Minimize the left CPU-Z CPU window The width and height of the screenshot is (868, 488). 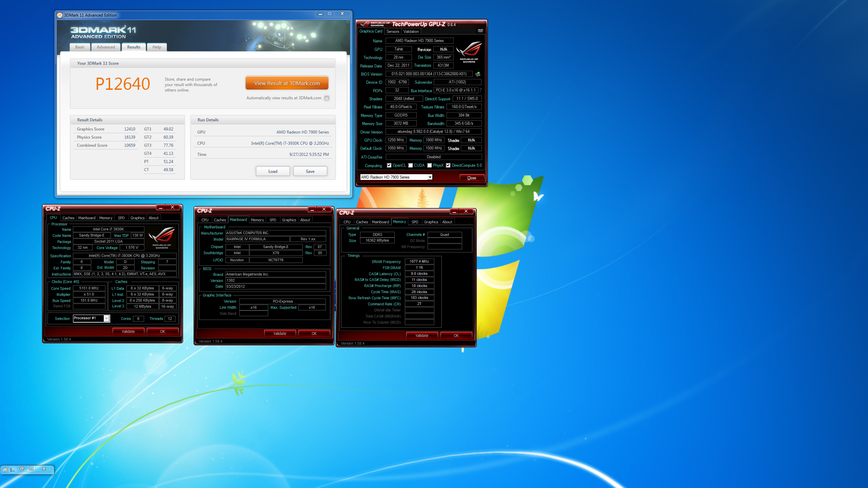click(x=161, y=207)
